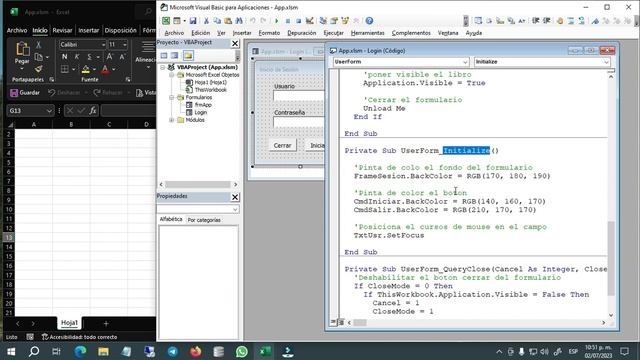Click the Outdent icon in the Edit toolbar
Viewport: 640px width, 360px height.
tap(547, 20)
